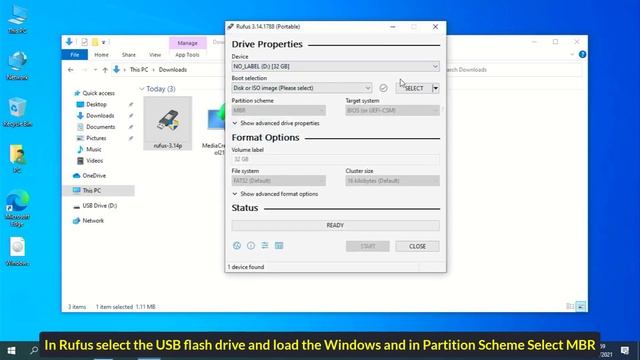Click the Rufus about info icon
The height and width of the screenshot is (360, 640).
251,246
